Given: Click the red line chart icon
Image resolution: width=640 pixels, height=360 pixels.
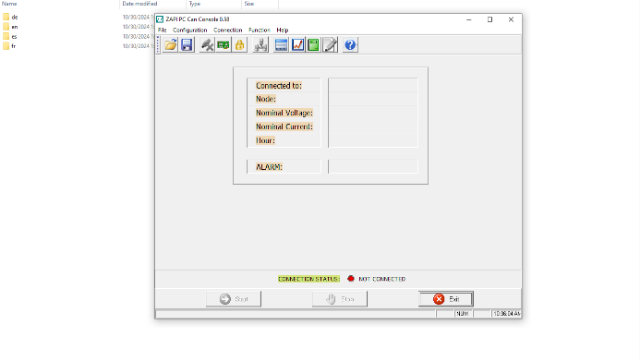Looking at the screenshot, I should [298, 45].
